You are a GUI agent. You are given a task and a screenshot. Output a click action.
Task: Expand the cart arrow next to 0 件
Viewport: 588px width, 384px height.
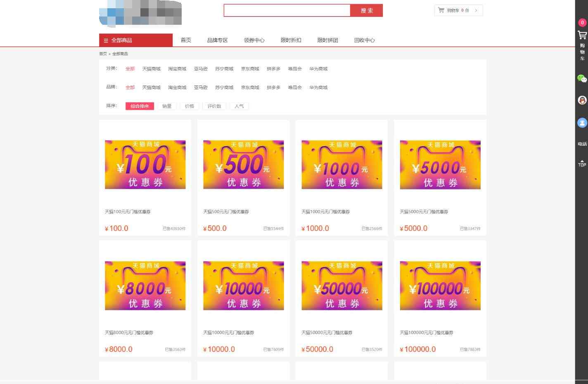pyautogui.click(x=476, y=10)
